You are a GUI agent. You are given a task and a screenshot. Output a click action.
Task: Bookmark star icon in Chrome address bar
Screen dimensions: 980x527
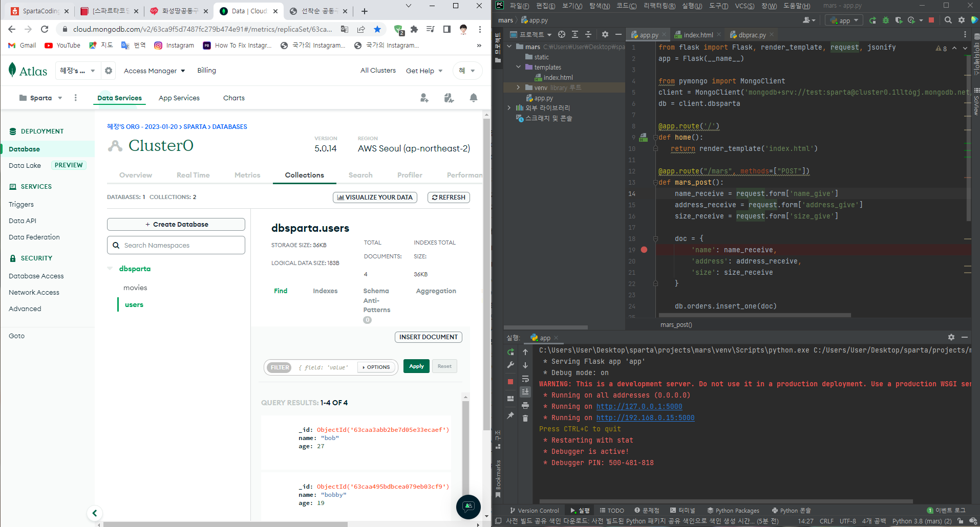[377, 29]
